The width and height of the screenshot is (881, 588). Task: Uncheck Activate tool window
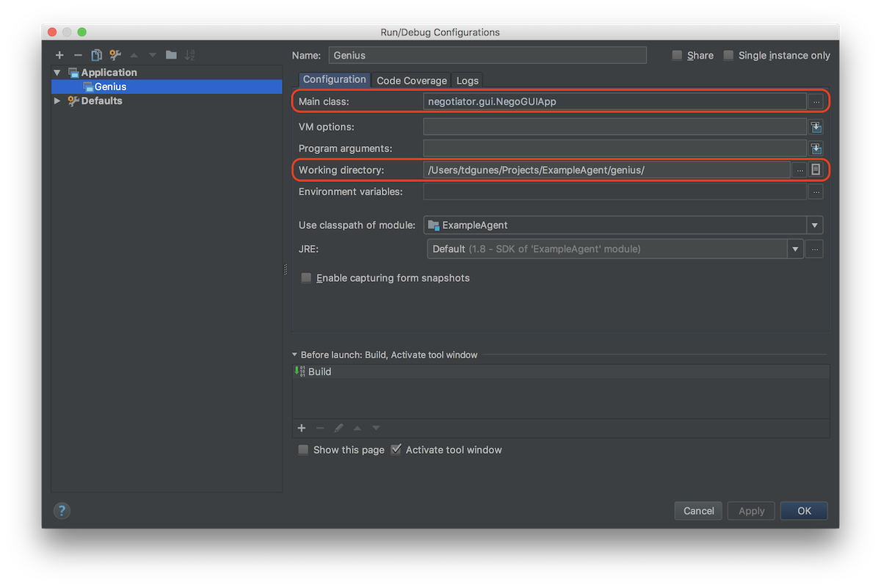396,449
